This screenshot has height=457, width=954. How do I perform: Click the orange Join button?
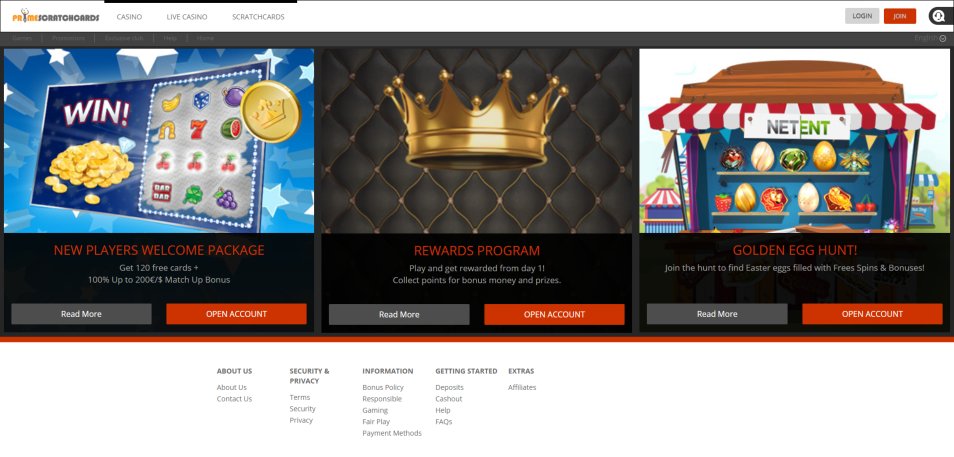899,16
